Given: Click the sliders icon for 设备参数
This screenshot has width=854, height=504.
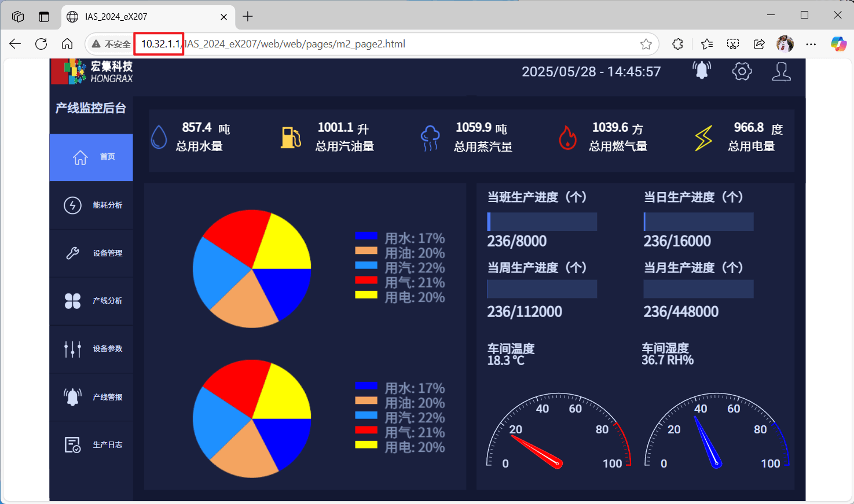Looking at the screenshot, I should [73, 349].
